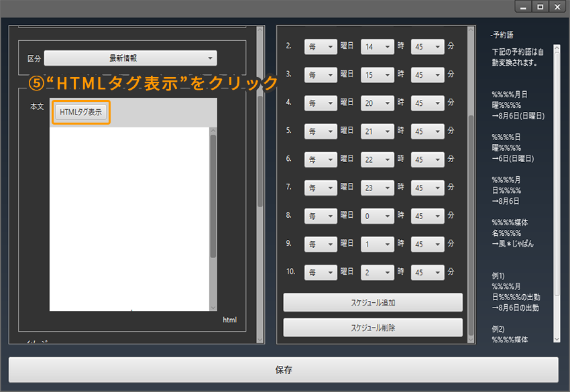Open the minute dropdown in schedule row 5
This screenshot has height=392, width=570.
click(x=428, y=131)
